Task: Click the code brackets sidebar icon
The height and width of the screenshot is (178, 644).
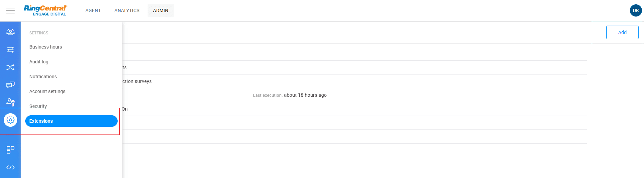Action: pyautogui.click(x=10, y=167)
